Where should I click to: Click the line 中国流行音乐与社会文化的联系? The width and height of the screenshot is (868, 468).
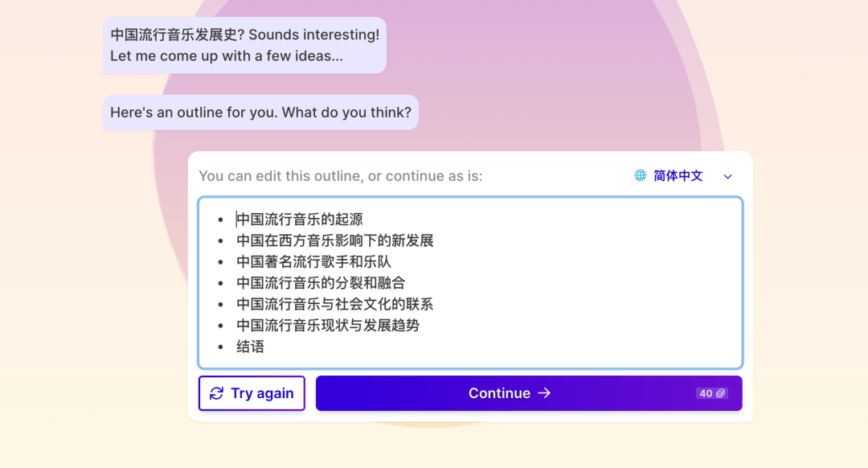click(334, 304)
